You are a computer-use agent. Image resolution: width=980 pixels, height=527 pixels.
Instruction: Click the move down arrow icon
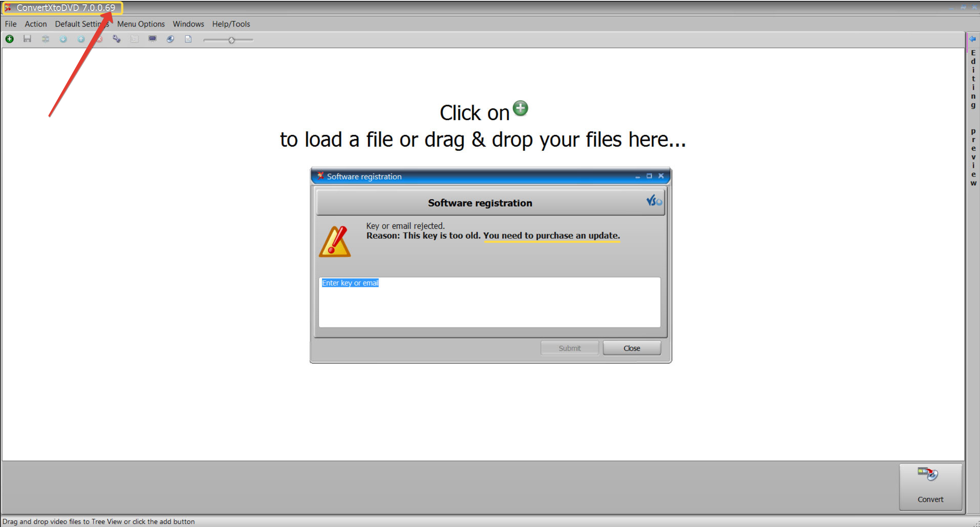click(63, 39)
